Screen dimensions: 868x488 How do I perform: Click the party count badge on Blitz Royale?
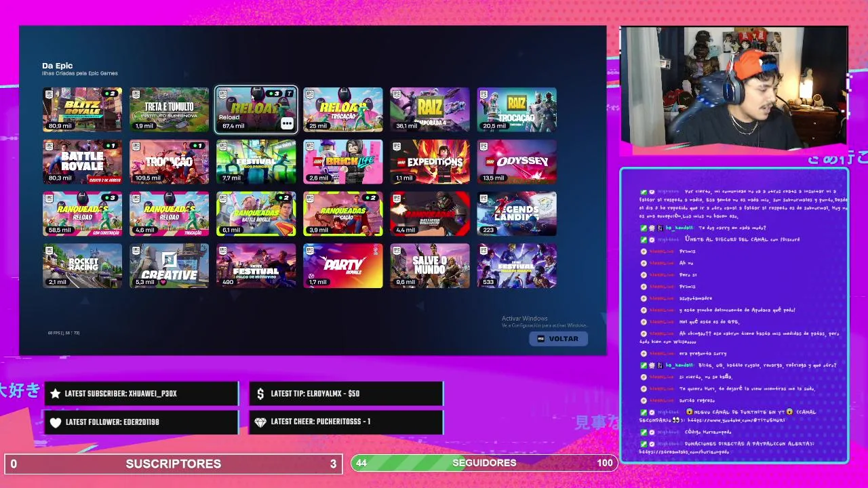pyautogui.click(x=111, y=94)
